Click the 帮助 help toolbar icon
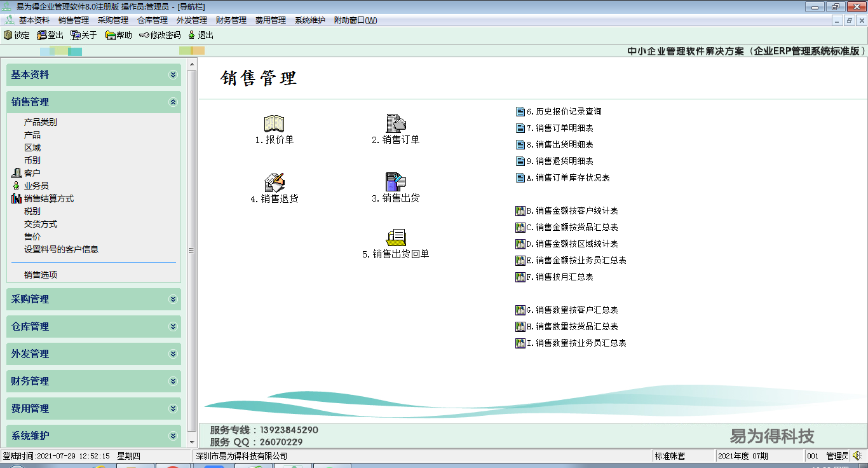This screenshot has height=468, width=868. [x=116, y=35]
